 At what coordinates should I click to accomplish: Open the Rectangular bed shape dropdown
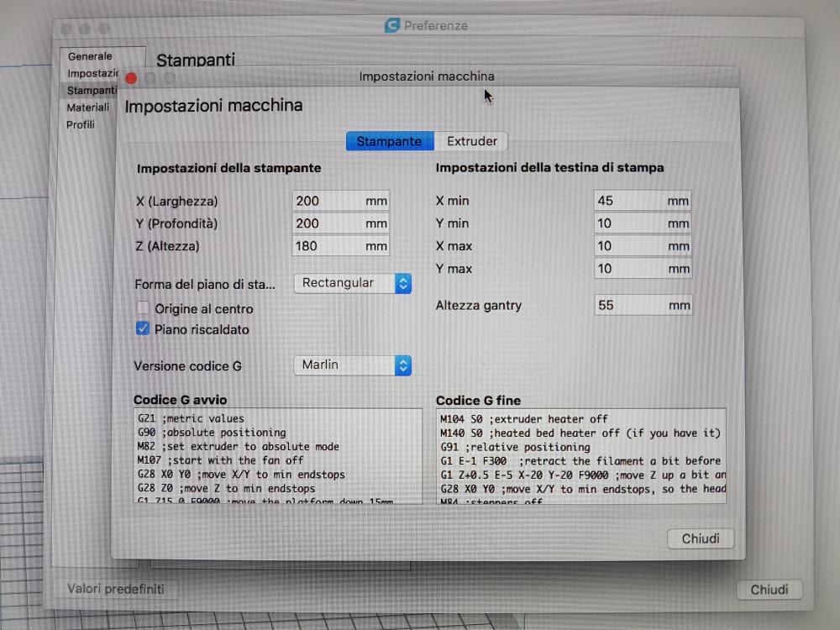pos(353,283)
